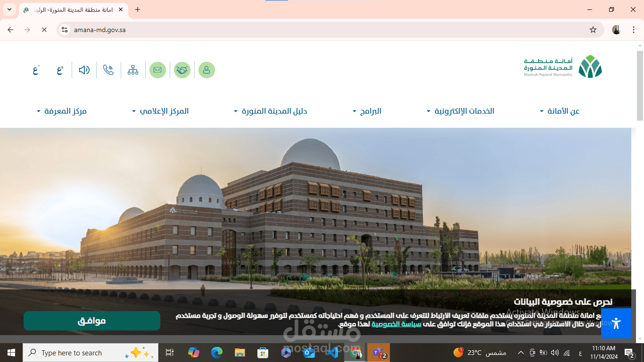Viewport: 644px width, 362px height.
Task: Expand the الخدمات الإلكترونية menu
Action: click(460, 111)
